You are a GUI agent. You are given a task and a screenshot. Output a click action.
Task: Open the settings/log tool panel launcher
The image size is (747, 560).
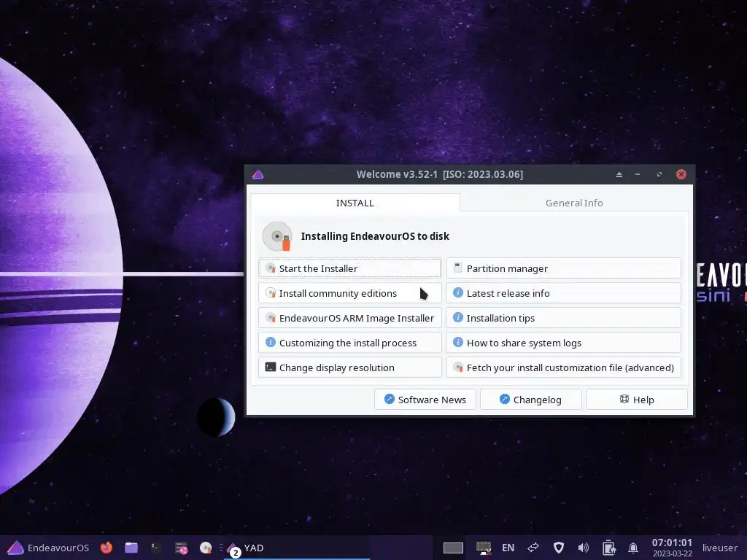181,548
